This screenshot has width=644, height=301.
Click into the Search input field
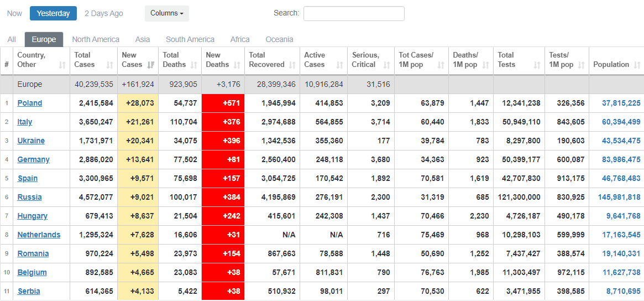(x=354, y=13)
